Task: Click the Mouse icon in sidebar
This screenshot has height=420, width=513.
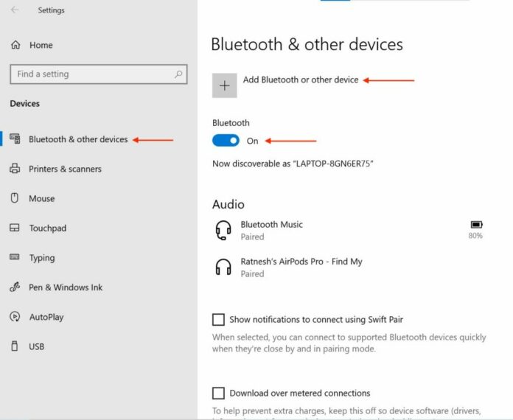Action: tap(15, 198)
